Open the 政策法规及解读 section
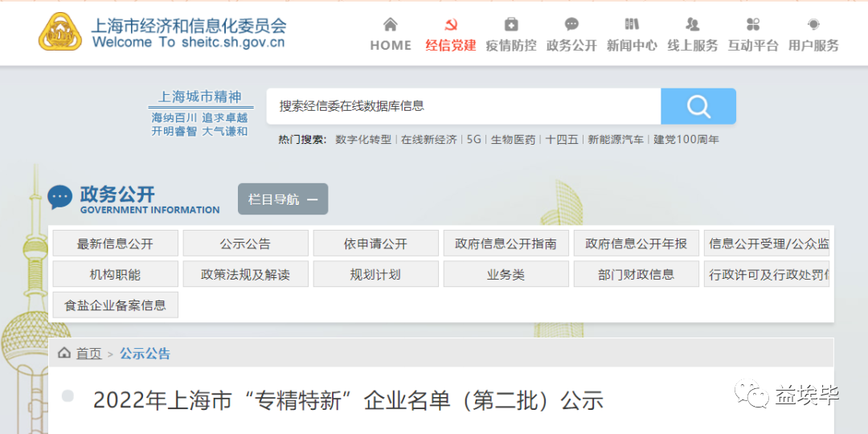Viewport: 868px width, 434px height. (246, 274)
